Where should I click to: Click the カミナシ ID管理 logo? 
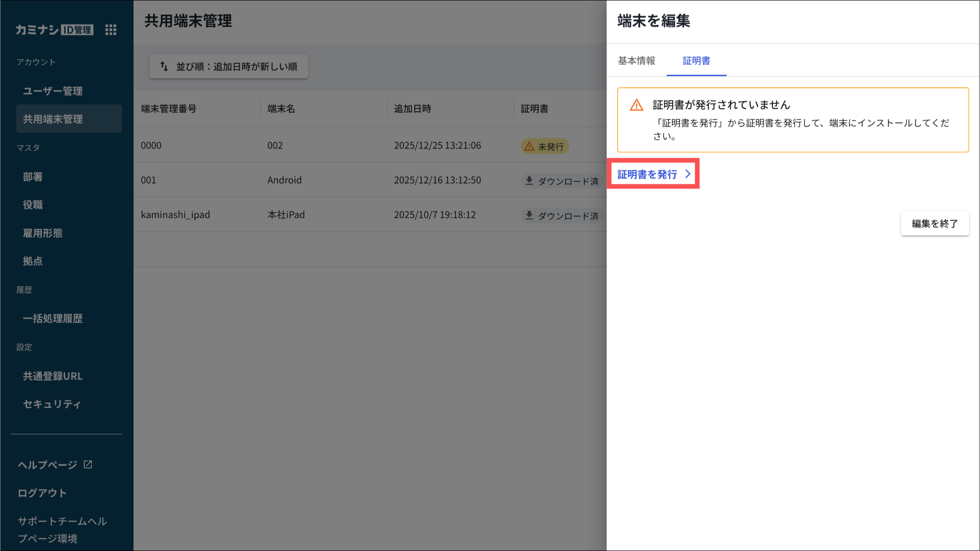tap(54, 30)
